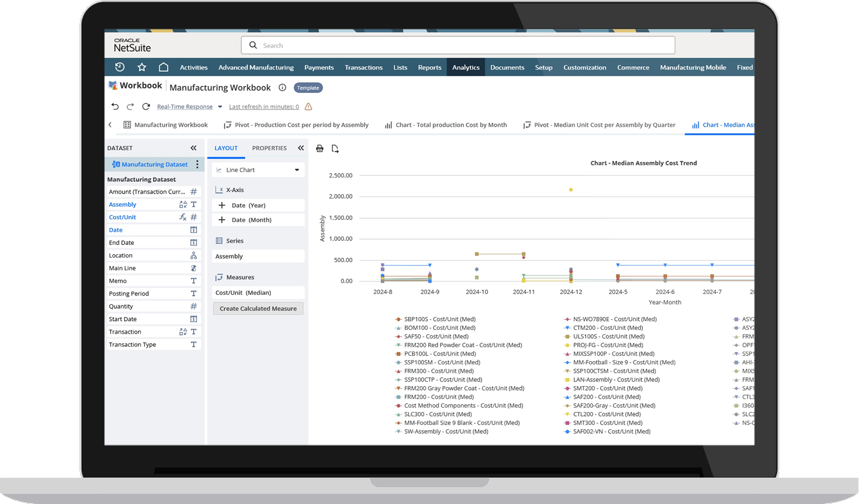Click number icon beside Quantity field
Screen dimensions: 859x504
pos(194,306)
